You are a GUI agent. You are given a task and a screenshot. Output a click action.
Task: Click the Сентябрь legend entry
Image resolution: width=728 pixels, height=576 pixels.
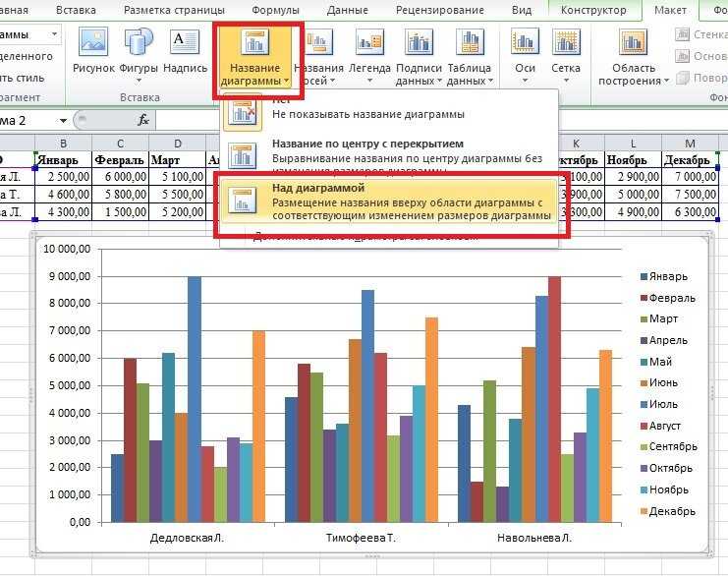[669, 446]
